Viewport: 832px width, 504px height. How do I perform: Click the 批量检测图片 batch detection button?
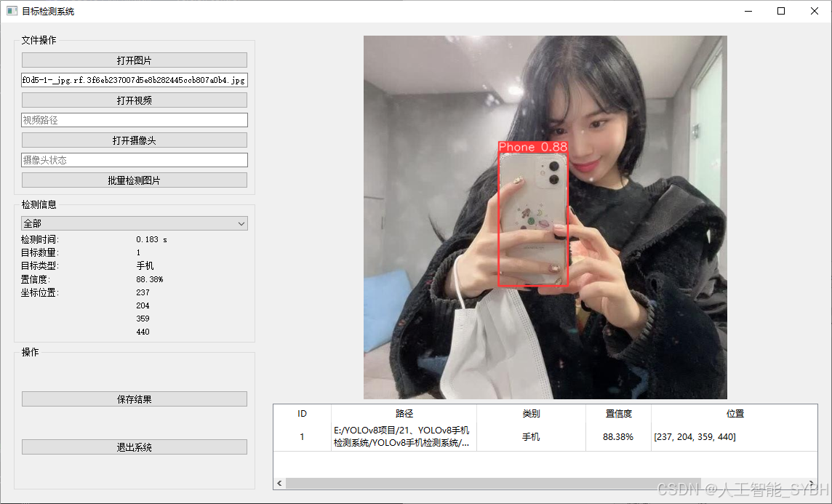[x=134, y=180]
